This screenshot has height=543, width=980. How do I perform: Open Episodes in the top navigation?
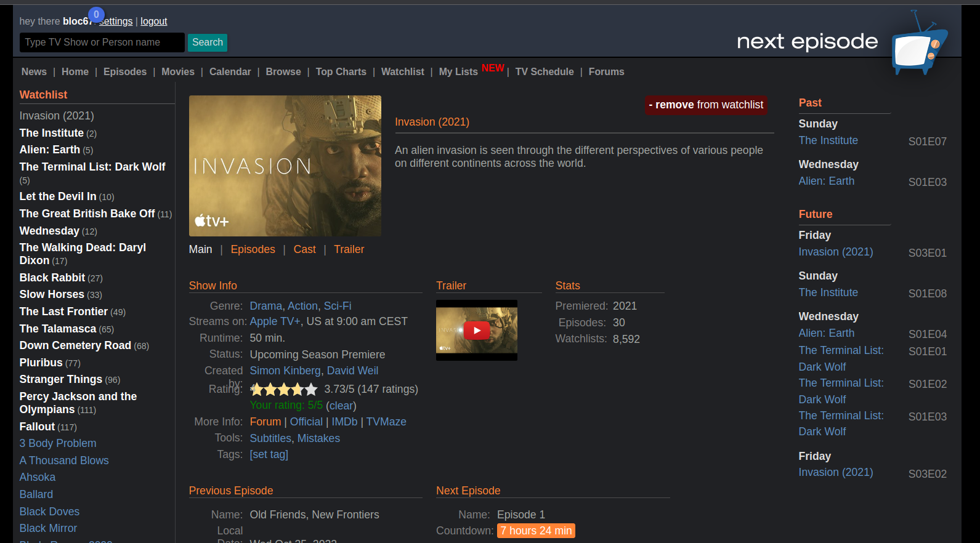[x=125, y=72]
